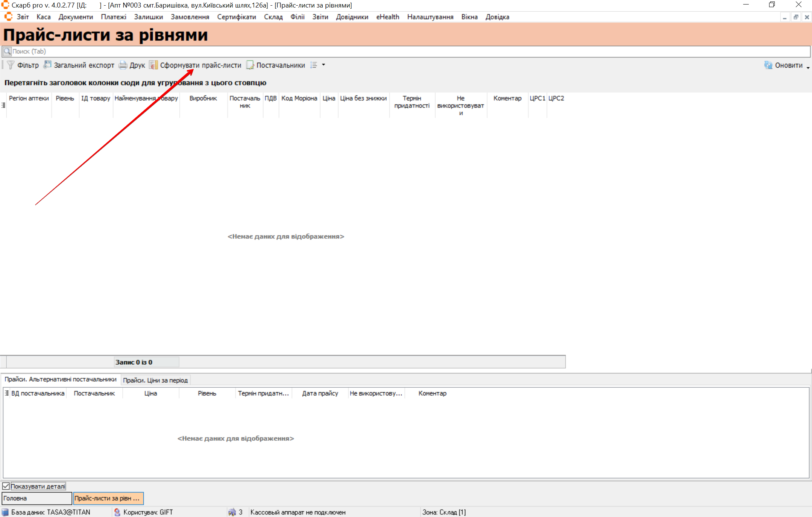Click the Друк printer icon
This screenshot has width=812, height=517.
coord(123,65)
